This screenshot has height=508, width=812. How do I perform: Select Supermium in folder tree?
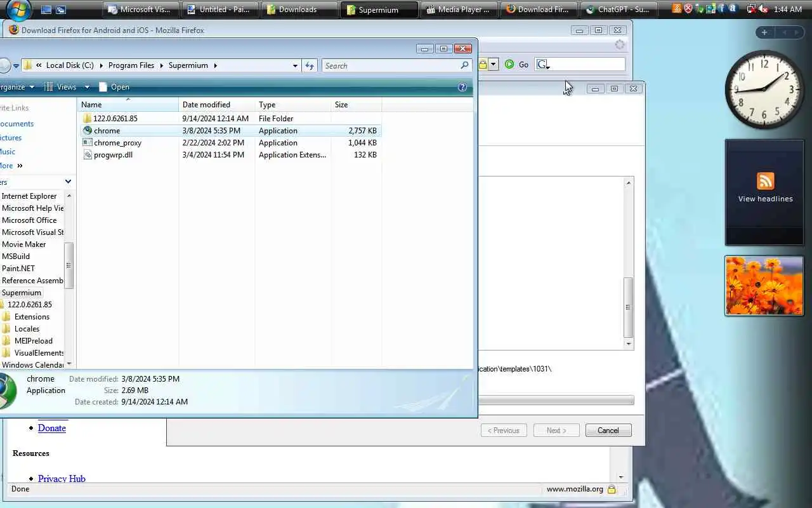22,293
